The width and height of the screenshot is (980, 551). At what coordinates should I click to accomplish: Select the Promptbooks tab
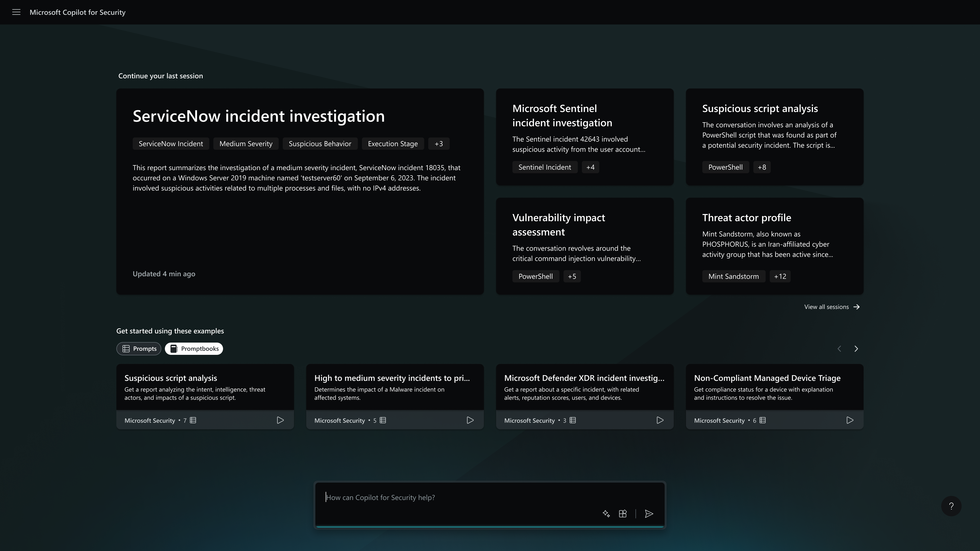click(x=194, y=349)
